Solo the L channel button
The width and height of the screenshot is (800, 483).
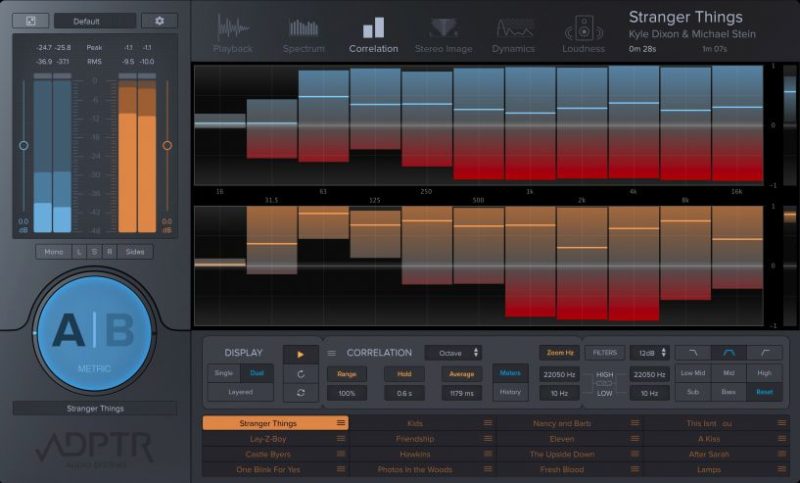[x=79, y=252]
